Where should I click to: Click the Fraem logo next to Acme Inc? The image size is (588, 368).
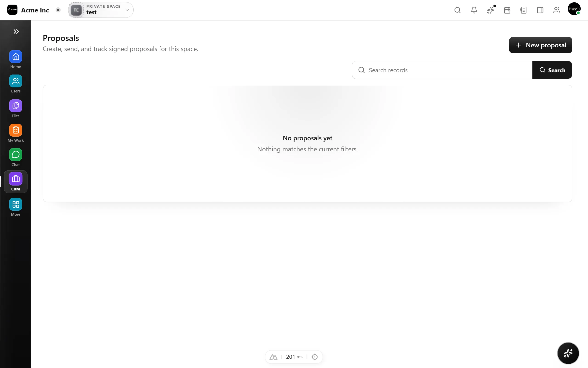pos(12,10)
